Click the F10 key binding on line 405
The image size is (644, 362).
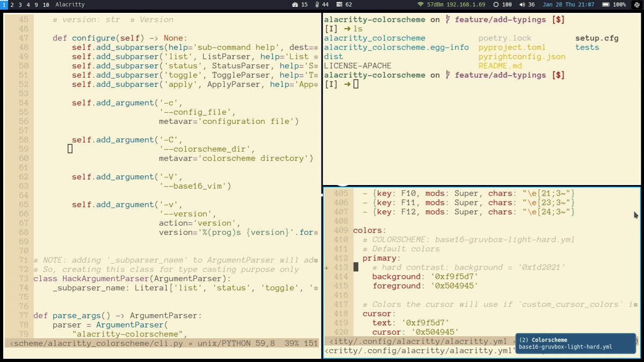point(469,193)
